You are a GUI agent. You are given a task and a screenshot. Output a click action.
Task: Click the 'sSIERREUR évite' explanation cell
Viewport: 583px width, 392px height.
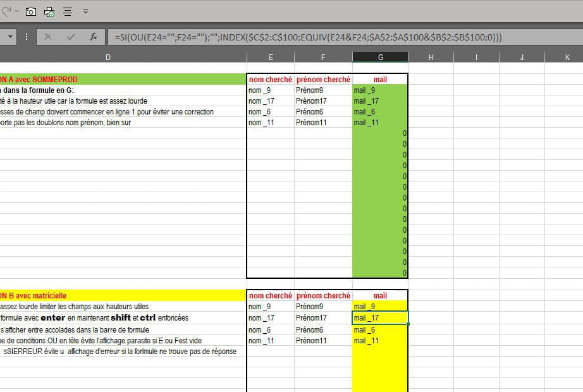pos(123,352)
